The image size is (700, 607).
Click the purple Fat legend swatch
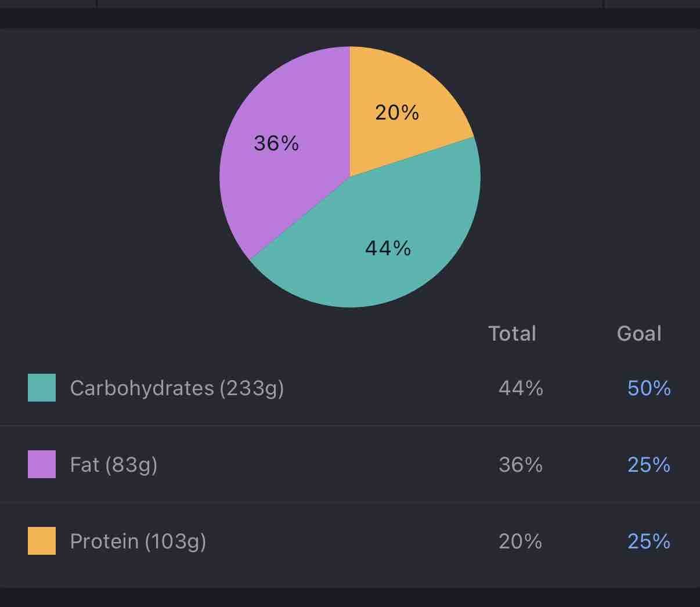coord(42,464)
